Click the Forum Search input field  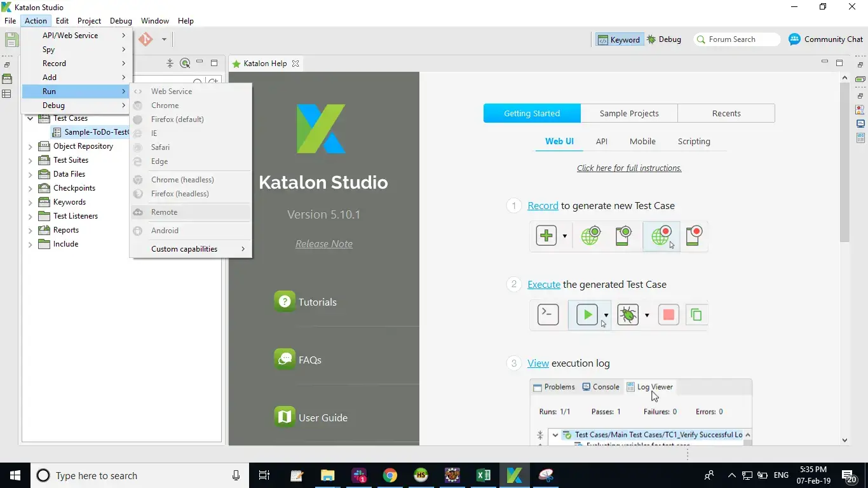coord(740,39)
